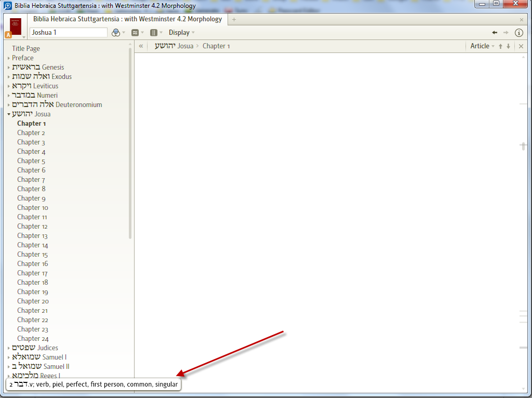This screenshot has width=532, height=398.
Task: Maximize the window from title bar
Action: click(496, 4)
